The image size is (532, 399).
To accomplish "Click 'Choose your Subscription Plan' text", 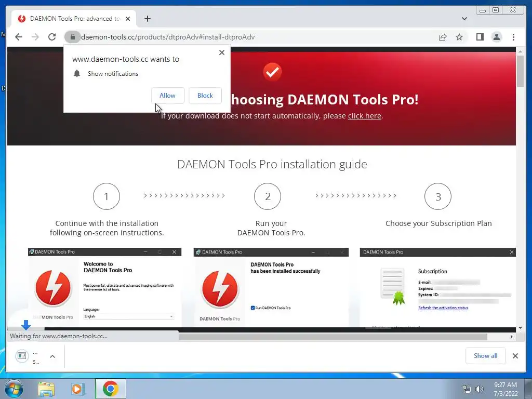I will (x=438, y=223).
